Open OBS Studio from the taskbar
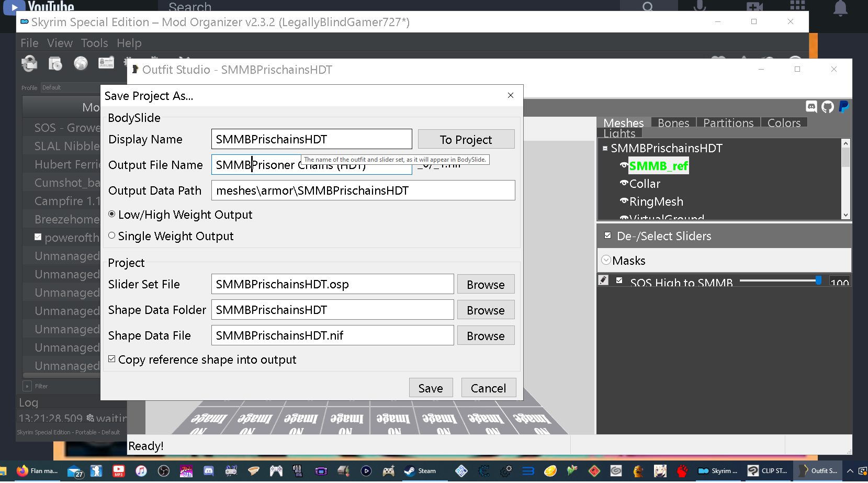Viewport: 868px width, 483px height. tap(164, 471)
